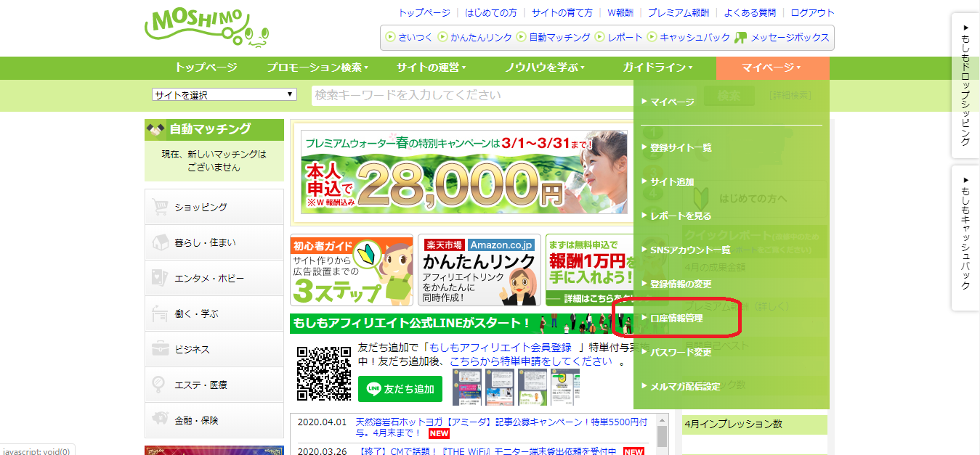Open the はじめての方 link

(x=490, y=12)
